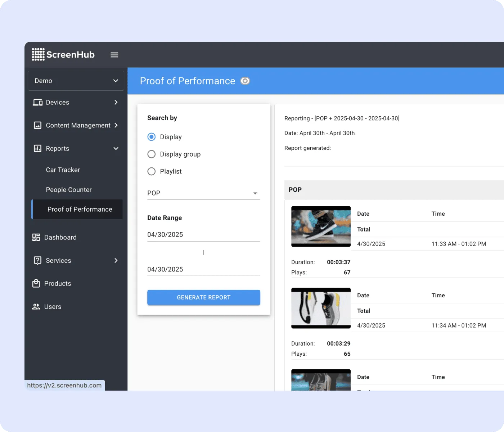This screenshot has width=504, height=432.
Task: Expand the Devices submenu chevron
Action: [x=116, y=102]
